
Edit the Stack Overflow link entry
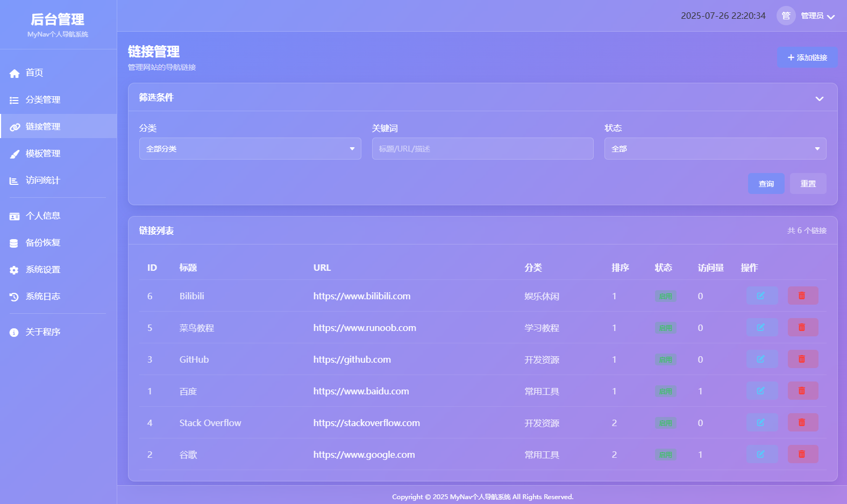[761, 422]
